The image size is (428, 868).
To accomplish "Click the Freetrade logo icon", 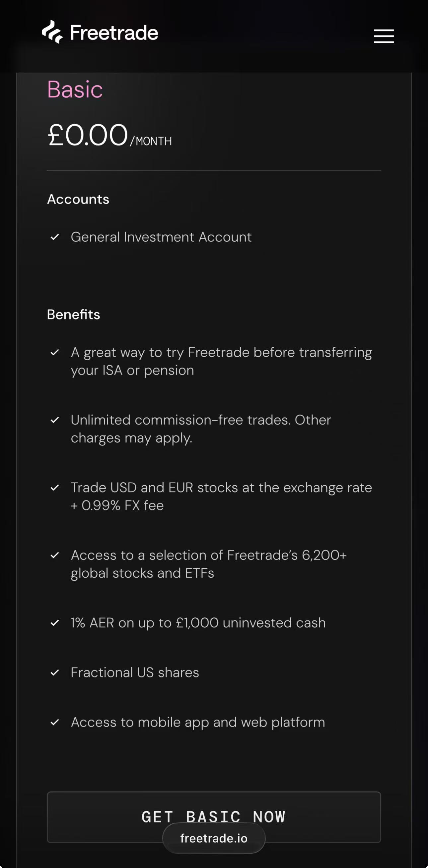I will point(52,32).
